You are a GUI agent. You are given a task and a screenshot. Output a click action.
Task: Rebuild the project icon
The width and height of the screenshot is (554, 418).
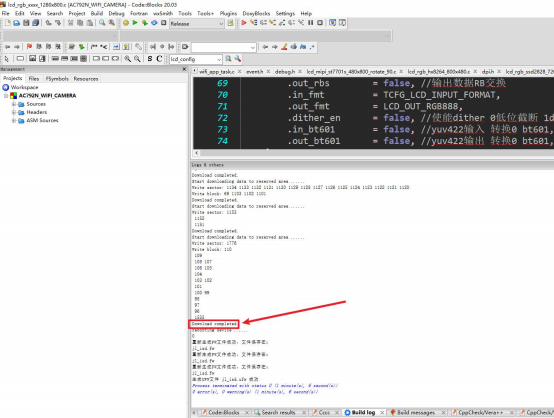tap(154, 23)
